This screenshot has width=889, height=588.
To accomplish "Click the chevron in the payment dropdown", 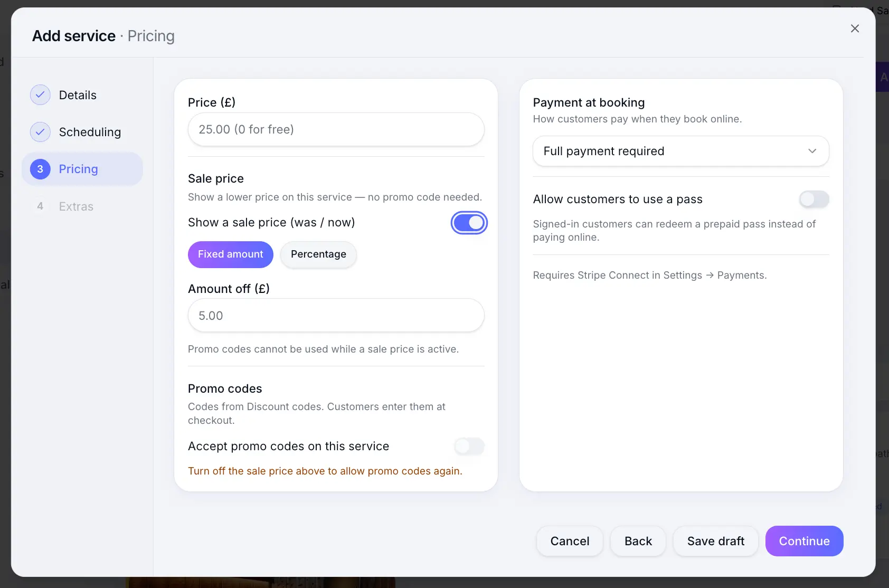I will (x=812, y=151).
